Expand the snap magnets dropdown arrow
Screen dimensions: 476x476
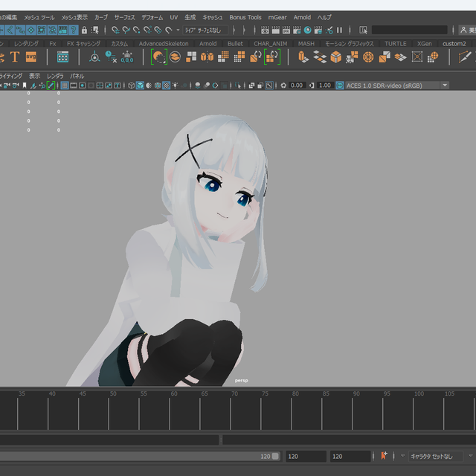(x=178, y=30)
